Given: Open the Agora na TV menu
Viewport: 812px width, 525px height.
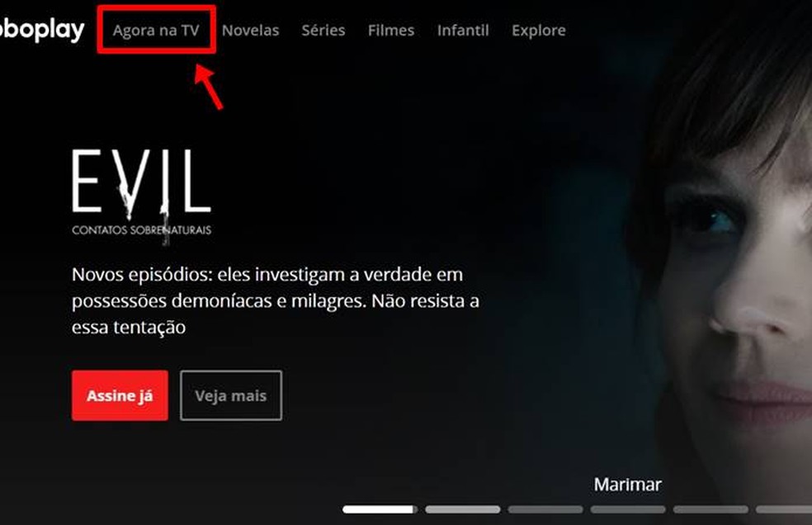Looking at the screenshot, I should coord(156,31).
